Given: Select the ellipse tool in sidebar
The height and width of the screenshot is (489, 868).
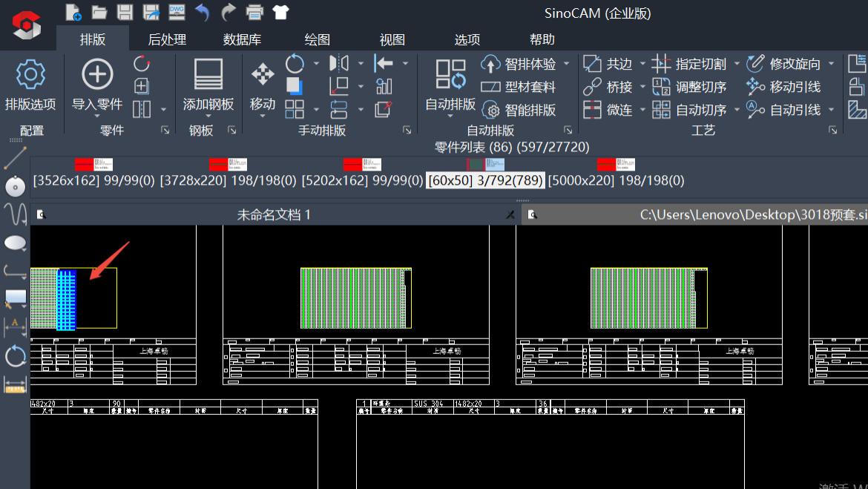Looking at the screenshot, I should point(15,243).
